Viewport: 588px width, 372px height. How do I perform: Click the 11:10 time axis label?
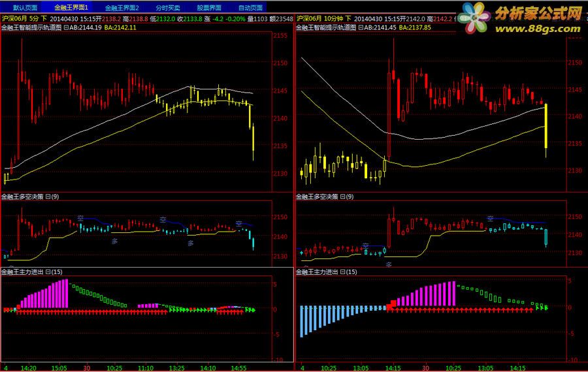[x=146, y=368]
